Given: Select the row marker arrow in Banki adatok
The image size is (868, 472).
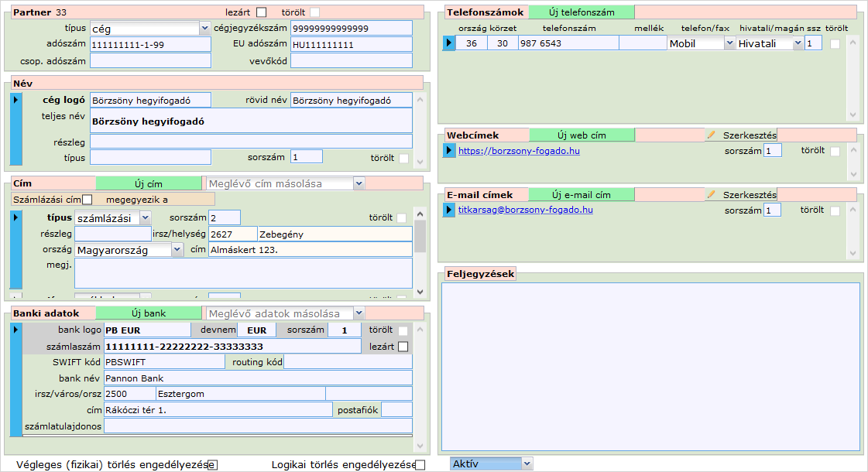Looking at the screenshot, I should tap(16, 330).
